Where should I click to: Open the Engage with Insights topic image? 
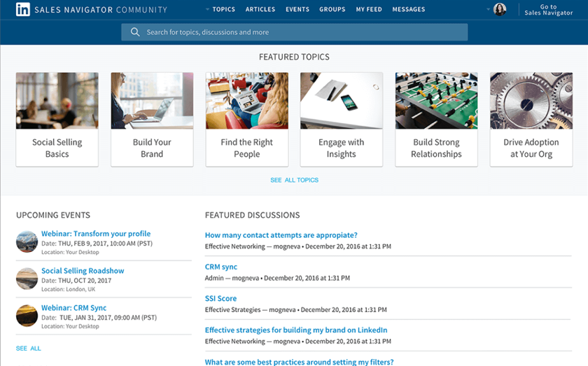click(x=342, y=101)
